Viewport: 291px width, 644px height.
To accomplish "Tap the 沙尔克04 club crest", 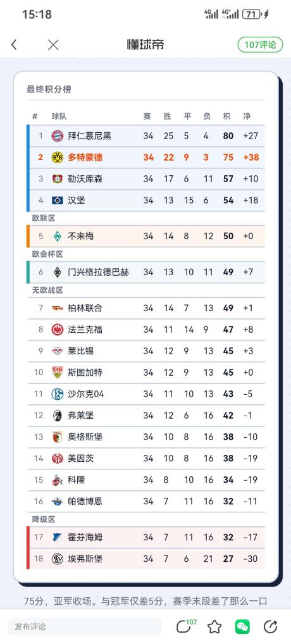I will pos(58,394).
